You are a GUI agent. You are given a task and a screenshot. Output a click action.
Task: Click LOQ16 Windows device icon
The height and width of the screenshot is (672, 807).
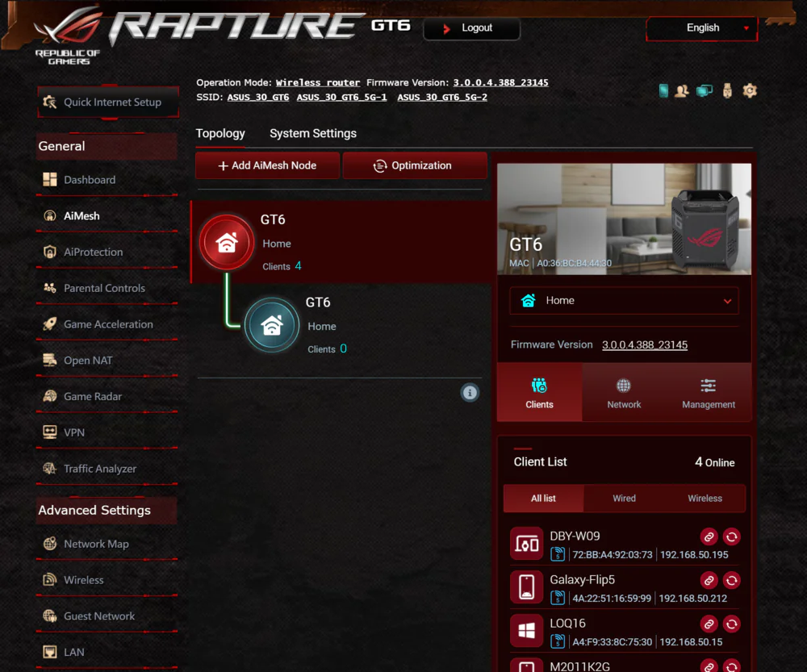point(526,631)
